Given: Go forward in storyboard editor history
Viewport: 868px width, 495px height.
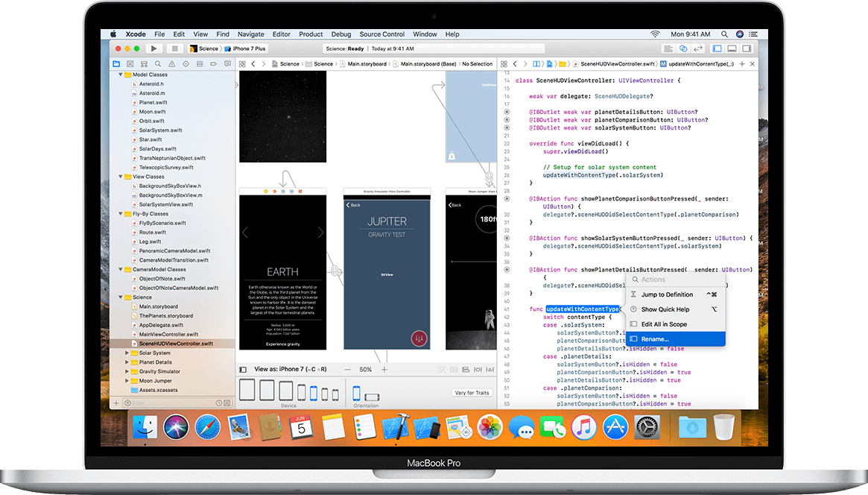Looking at the screenshot, I should (264, 64).
